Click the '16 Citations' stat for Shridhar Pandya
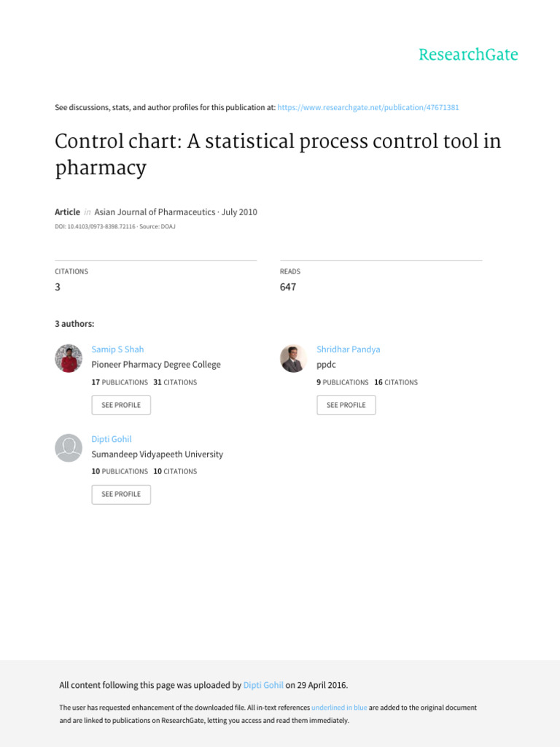The height and width of the screenshot is (747, 560). click(396, 382)
